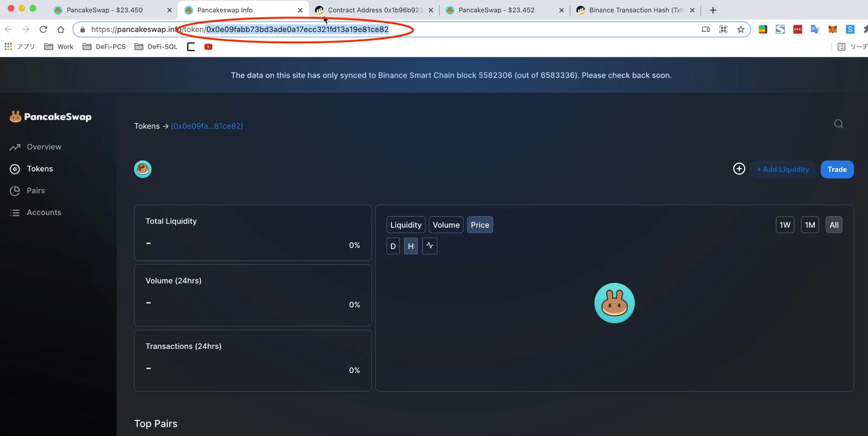Click the Volume (24hrs) card
The width and height of the screenshot is (868, 436).
pyautogui.click(x=253, y=295)
